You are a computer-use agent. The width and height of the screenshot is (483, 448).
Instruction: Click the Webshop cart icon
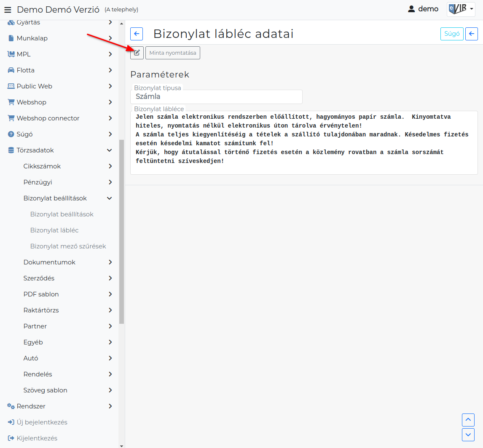(11, 102)
